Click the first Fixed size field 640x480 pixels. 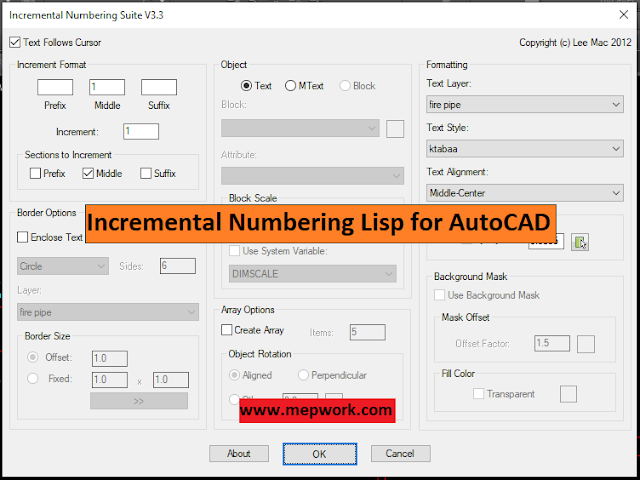(x=110, y=380)
